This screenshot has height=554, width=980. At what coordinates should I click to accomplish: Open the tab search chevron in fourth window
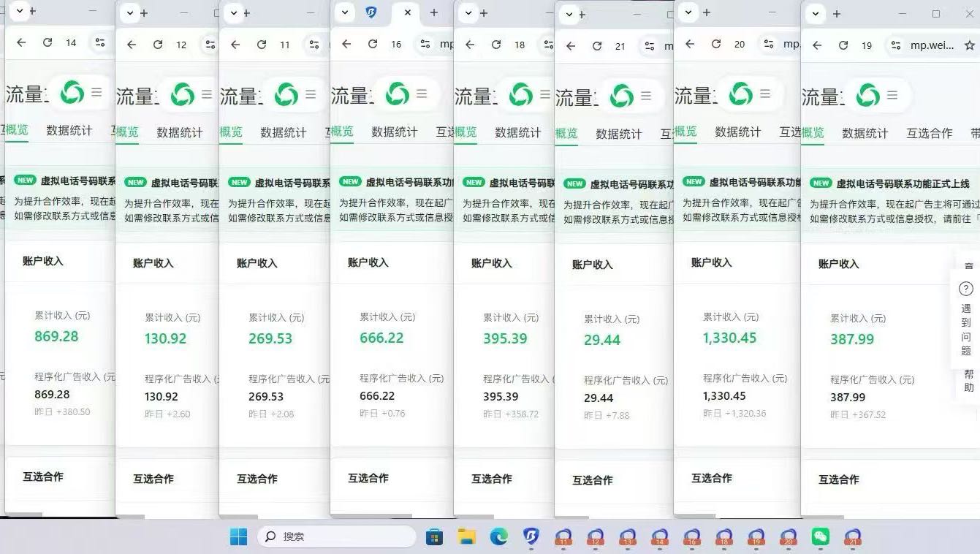345,12
